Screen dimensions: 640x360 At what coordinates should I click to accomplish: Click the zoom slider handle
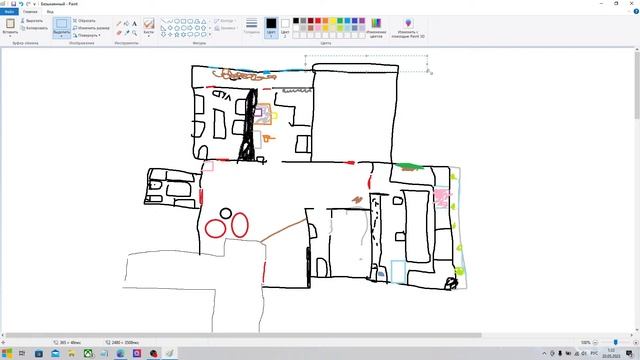(x=616, y=342)
